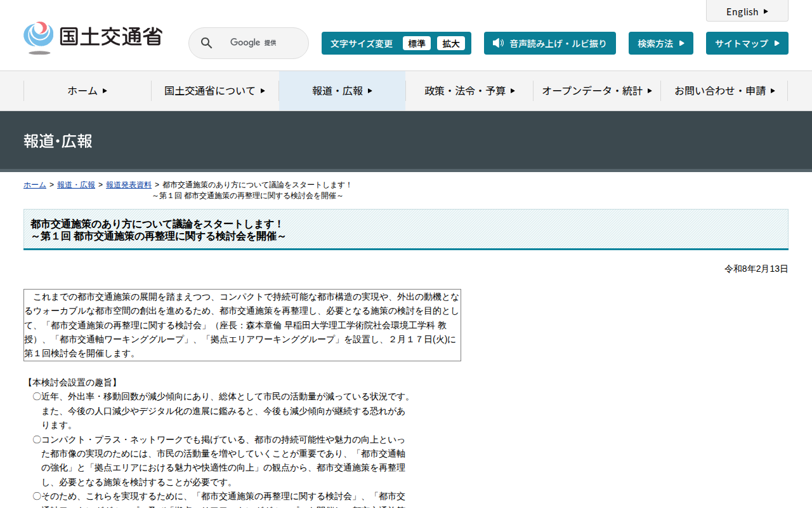Screen dimensions: 812x508
Task: Set text size to 拡大
Action: [451, 43]
